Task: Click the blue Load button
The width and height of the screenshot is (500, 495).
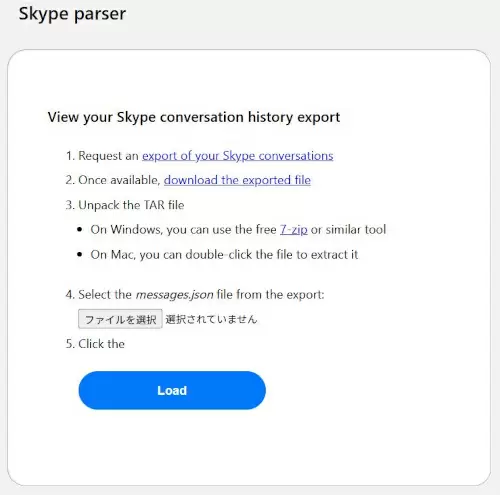Action: point(172,390)
